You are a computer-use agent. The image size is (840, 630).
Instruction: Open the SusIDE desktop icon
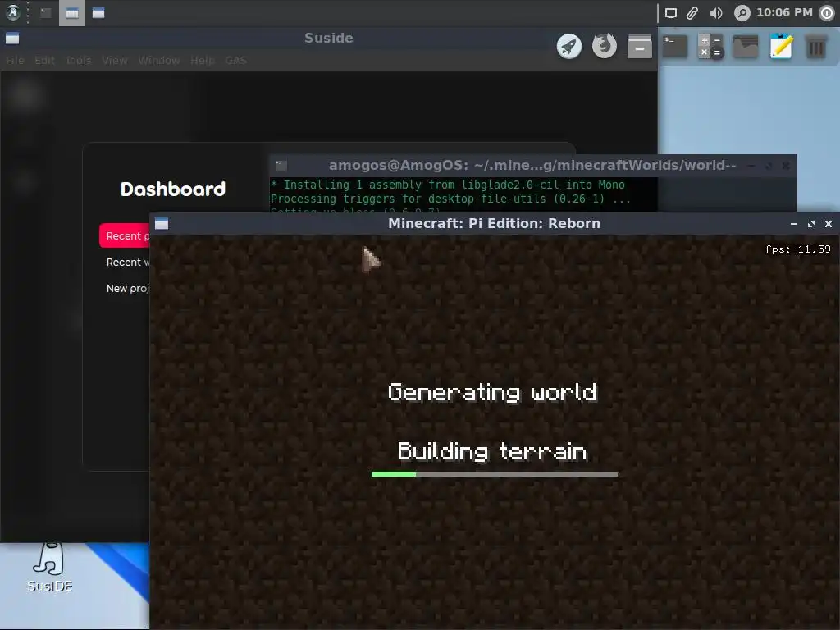[49, 568]
